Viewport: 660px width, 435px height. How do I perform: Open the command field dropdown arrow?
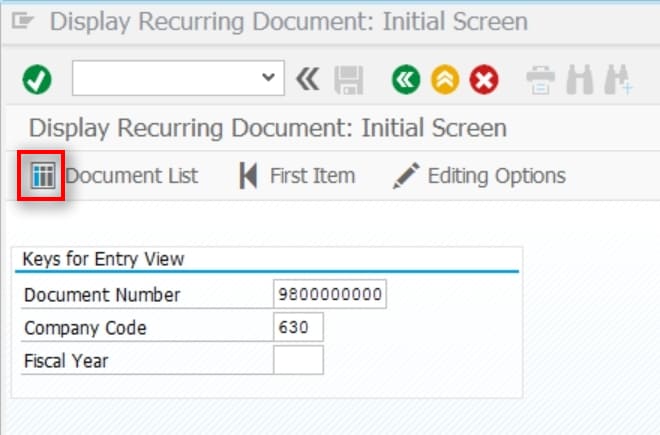266,78
